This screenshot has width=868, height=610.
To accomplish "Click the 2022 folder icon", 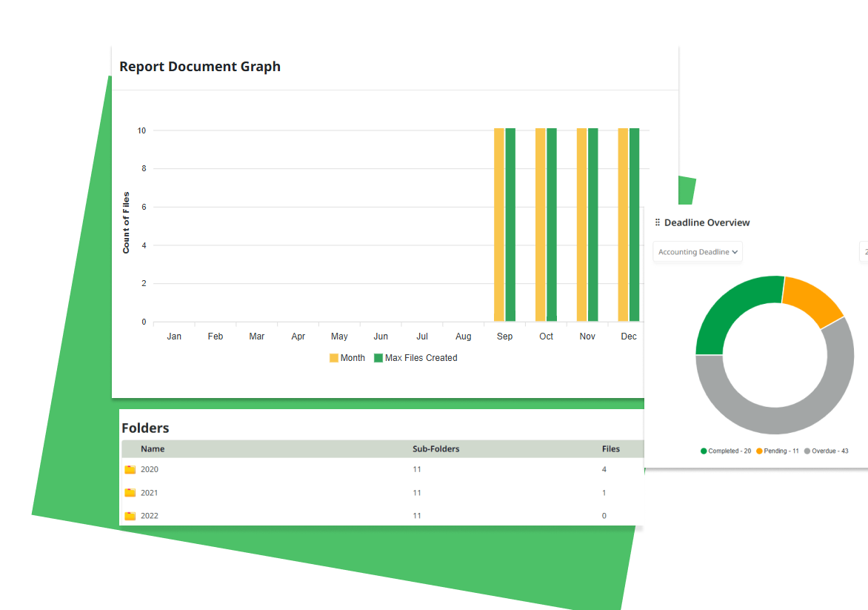I will tap(130, 516).
